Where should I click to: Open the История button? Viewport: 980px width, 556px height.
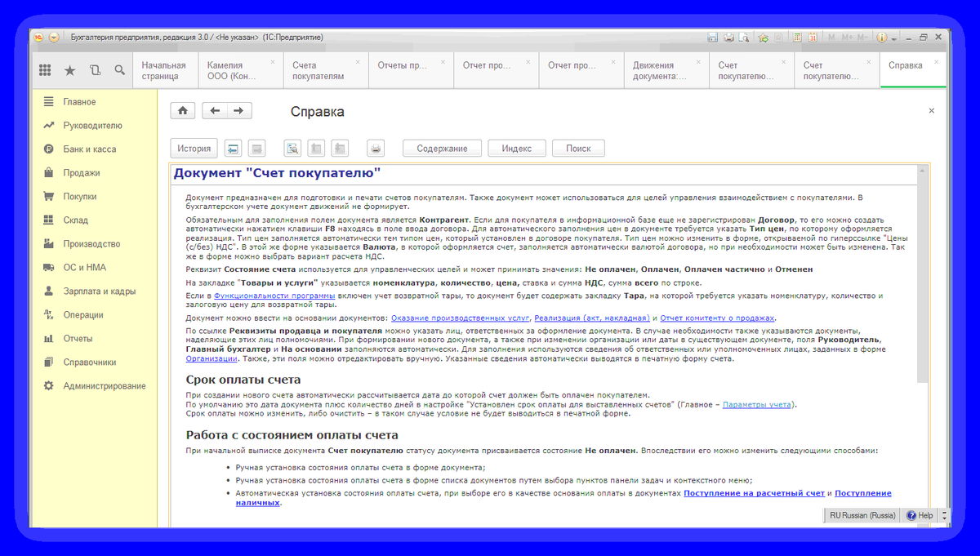(x=194, y=149)
